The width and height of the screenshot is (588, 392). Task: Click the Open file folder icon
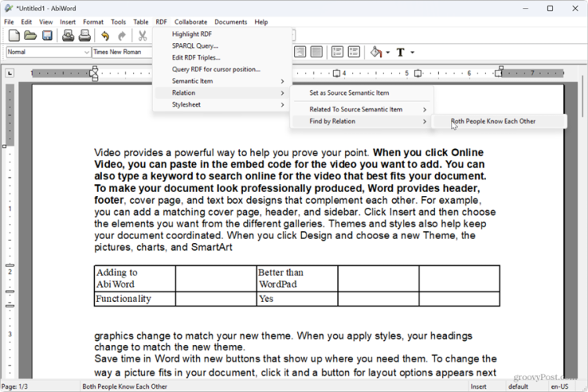[x=31, y=36]
